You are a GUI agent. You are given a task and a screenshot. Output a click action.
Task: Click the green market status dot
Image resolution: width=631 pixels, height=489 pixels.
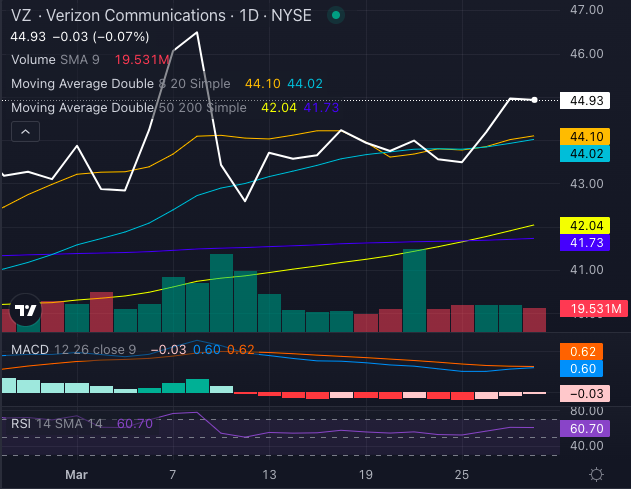click(x=337, y=16)
